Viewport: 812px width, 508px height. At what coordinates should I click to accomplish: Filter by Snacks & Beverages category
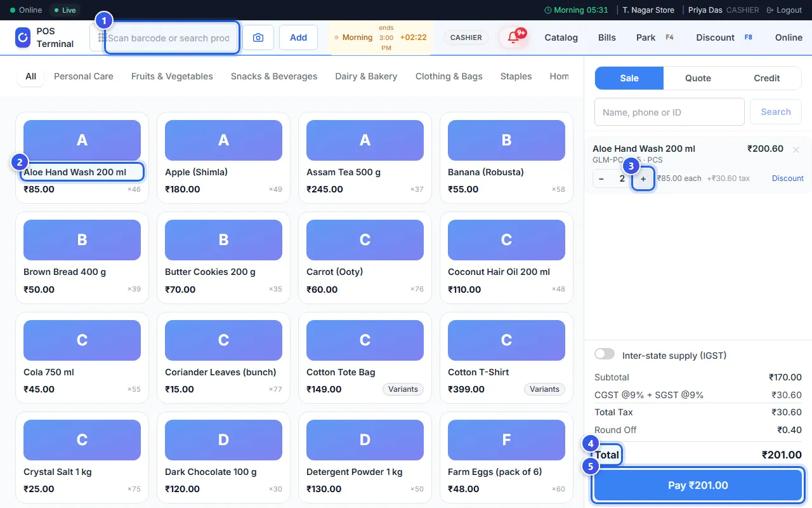(274, 76)
